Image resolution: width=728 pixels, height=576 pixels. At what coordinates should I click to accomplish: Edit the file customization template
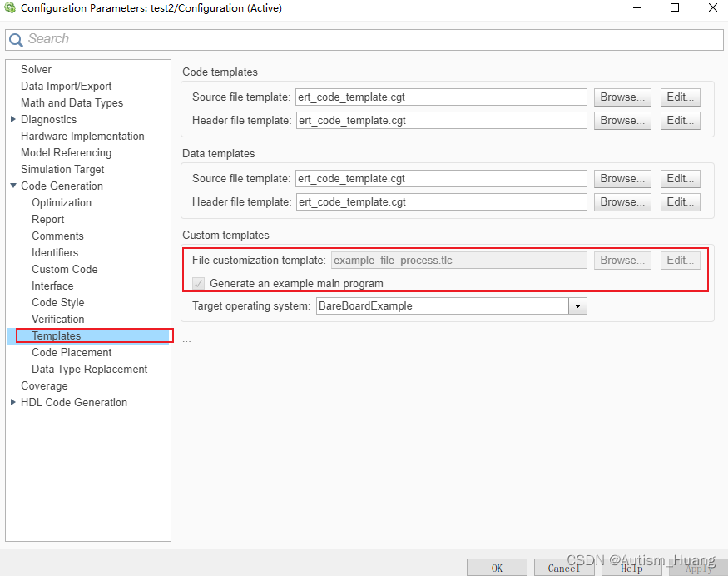[x=681, y=261]
